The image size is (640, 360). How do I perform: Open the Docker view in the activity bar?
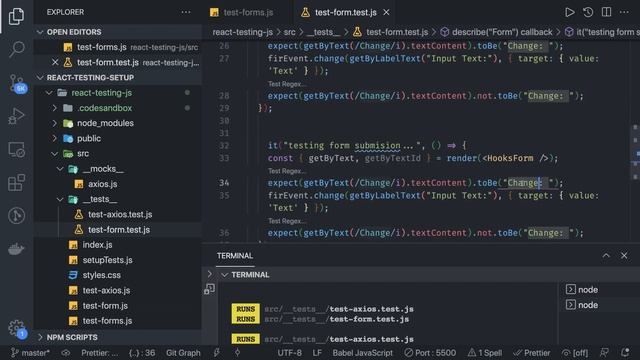pyautogui.click(x=16, y=249)
